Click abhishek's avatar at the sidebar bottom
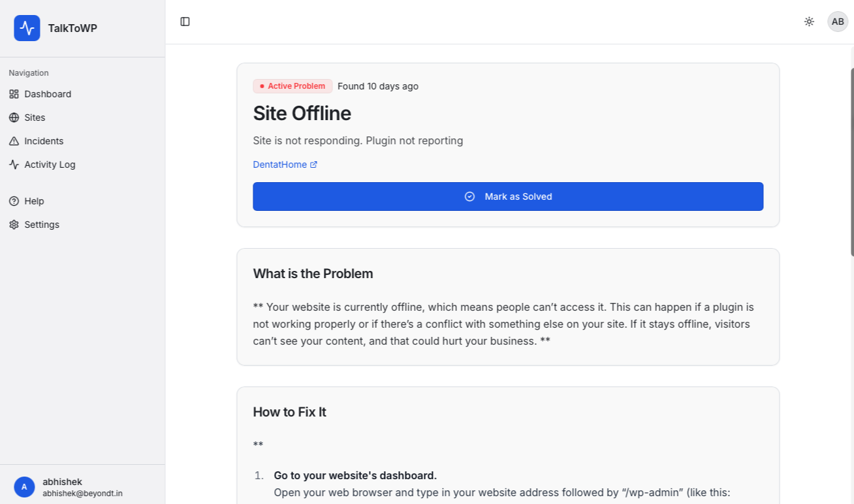Viewport: 854px width, 504px height. (24, 487)
